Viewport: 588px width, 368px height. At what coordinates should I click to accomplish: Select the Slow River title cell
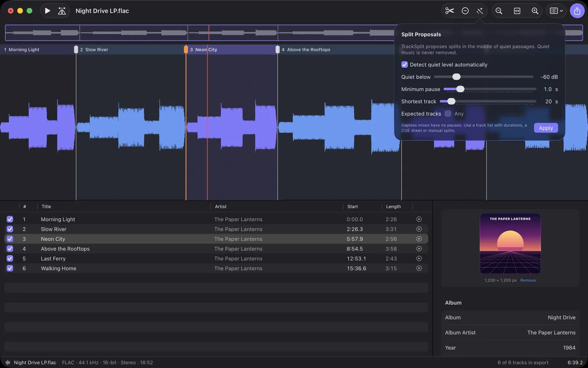click(54, 229)
